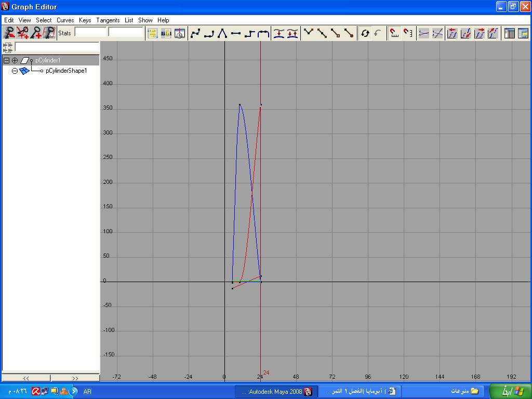Open the Help menu
Image resolution: width=532 pixels, height=399 pixels.
tap(163, 20)
